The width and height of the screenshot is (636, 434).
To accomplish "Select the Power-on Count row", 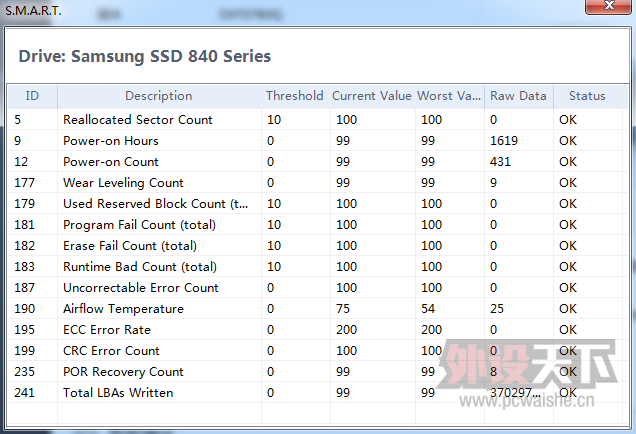I will pyautogui.click(x=315, y=162).
